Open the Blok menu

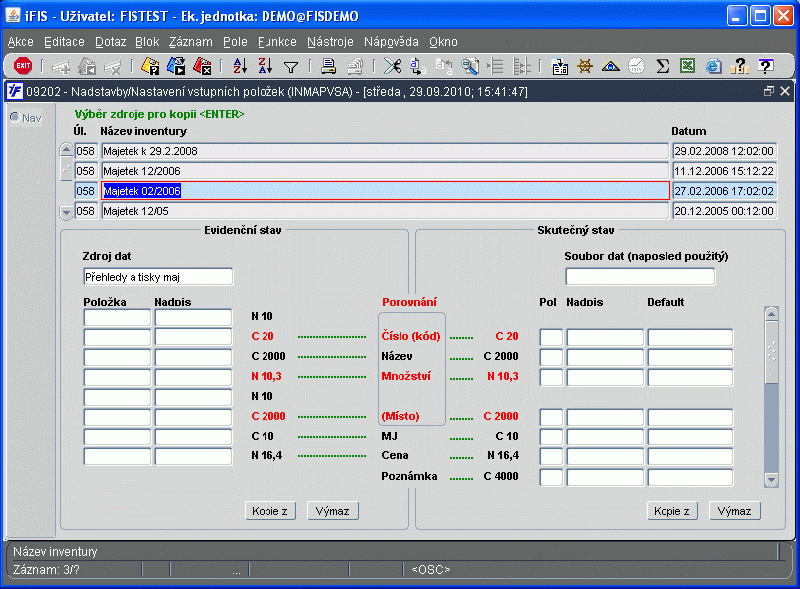point(147,42)
